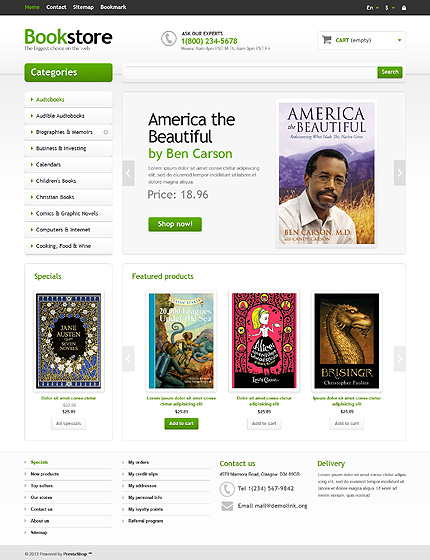Click the search input field
Screen dimensions: 430x560
tap(251, 72)
